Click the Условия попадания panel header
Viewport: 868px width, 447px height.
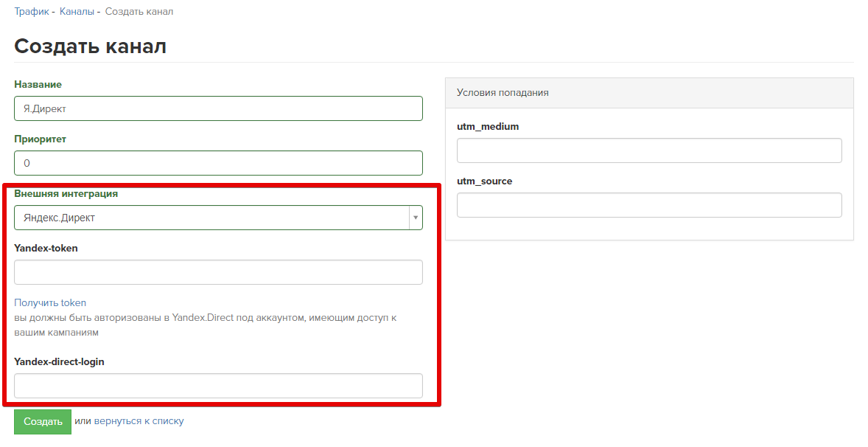(x=649, y=93)
